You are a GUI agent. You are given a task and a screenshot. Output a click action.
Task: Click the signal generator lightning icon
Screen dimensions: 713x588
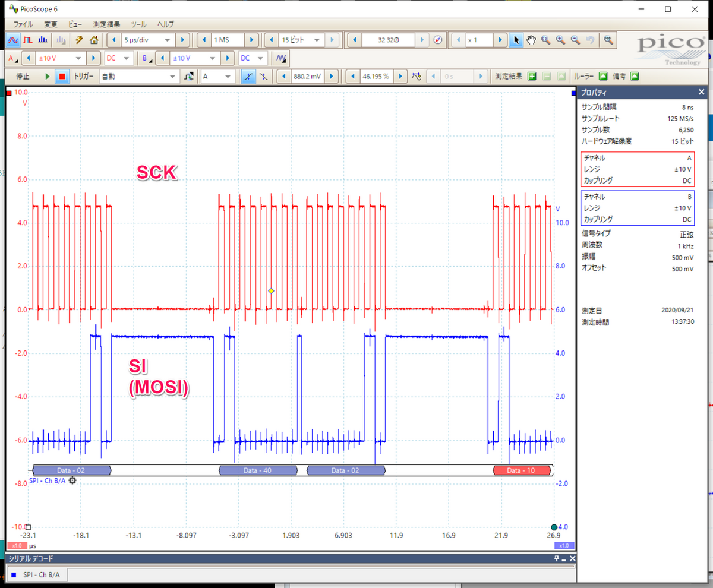(x=78, y=40)
